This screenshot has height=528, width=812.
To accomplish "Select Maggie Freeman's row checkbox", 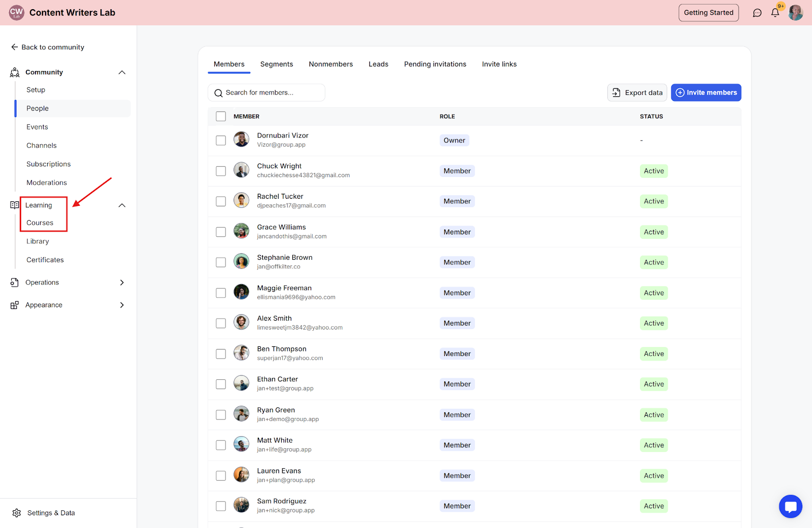I will coord(221,293).
